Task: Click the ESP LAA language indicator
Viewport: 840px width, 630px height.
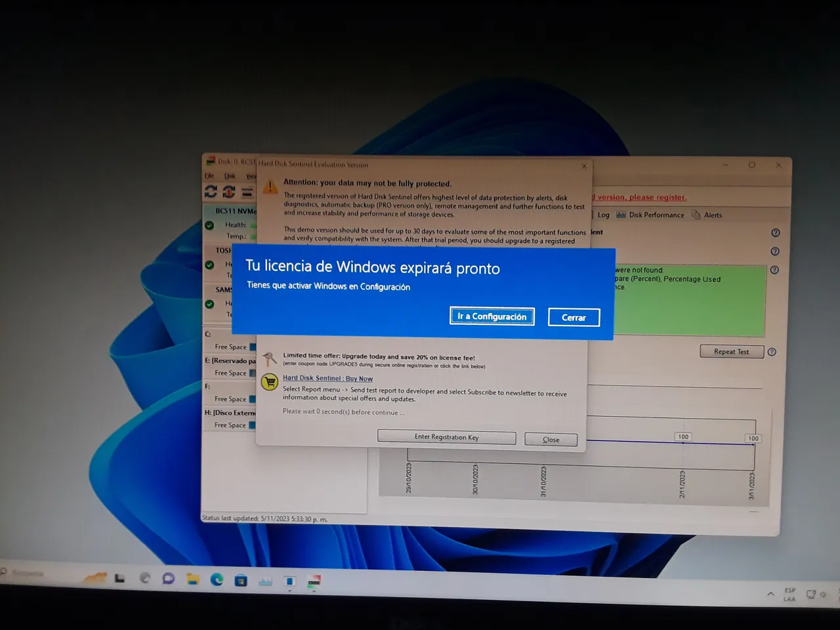Action: (790, 595)
